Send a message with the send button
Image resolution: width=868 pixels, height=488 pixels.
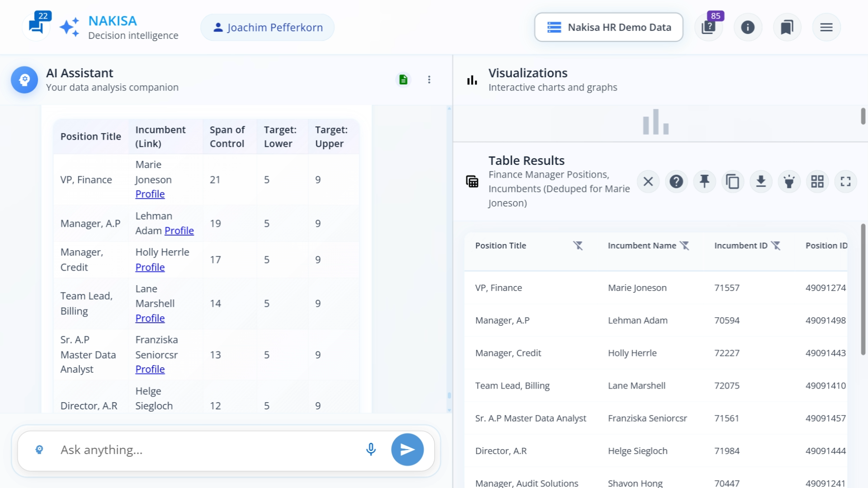click(407, 449)
